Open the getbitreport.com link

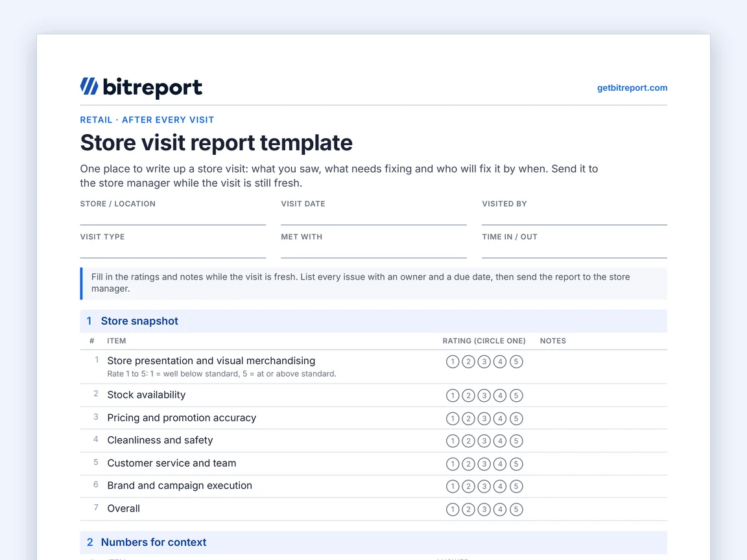(x=632, y=88)
